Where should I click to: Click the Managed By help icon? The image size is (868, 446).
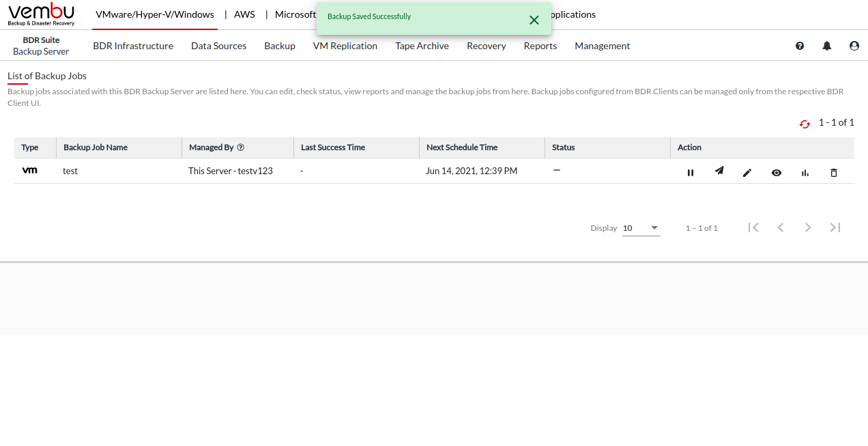click(x=241, y=148)
